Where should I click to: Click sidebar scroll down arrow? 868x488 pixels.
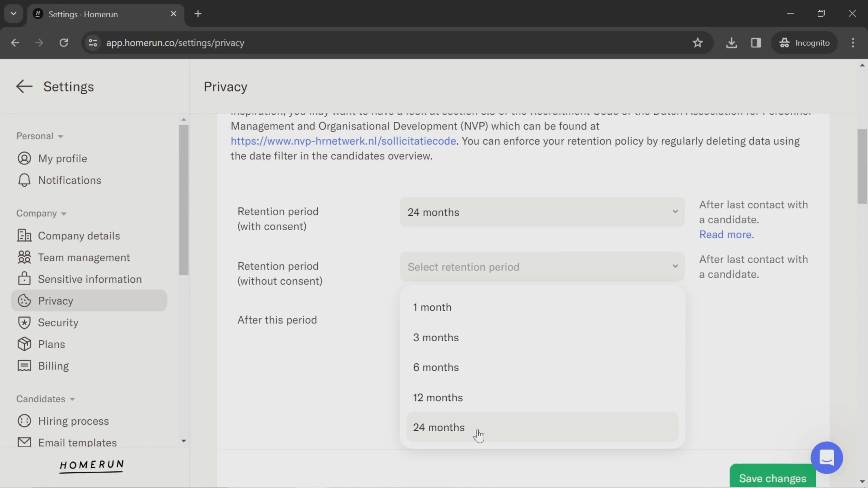tap(184, 441)
